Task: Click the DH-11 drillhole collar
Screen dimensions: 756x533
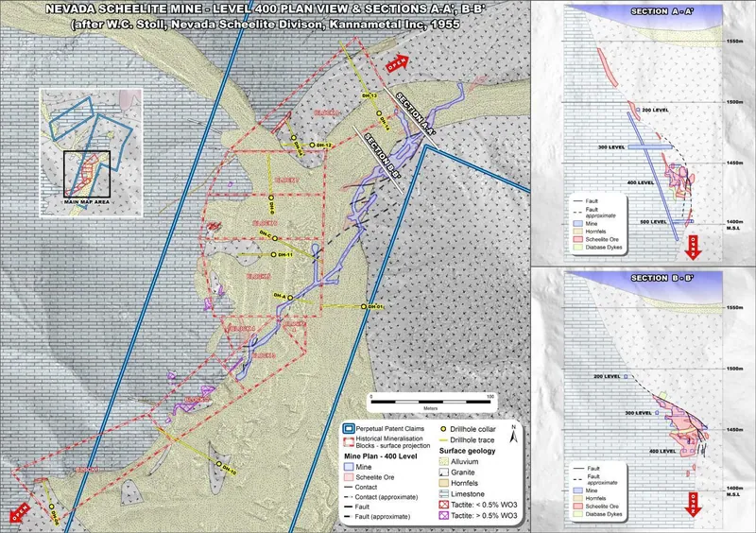Action: (x=273, y=254)
